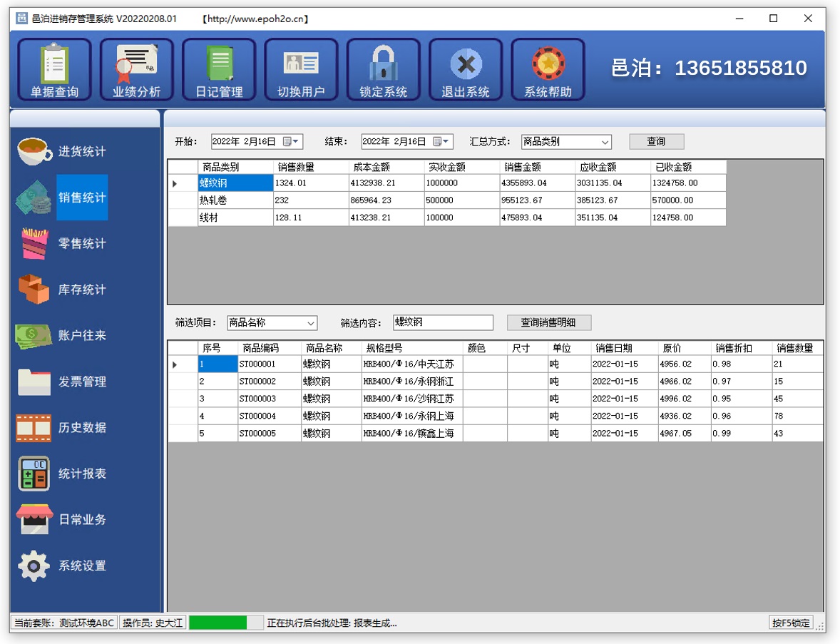Click the 查询 button

click(x=655, y=140)
